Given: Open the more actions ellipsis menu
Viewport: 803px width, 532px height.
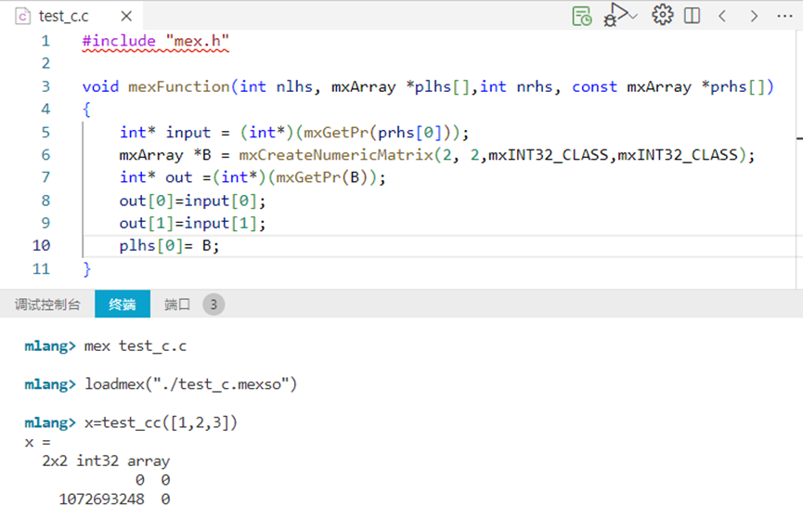Looking at the screenshot, I should pos(784,17).
